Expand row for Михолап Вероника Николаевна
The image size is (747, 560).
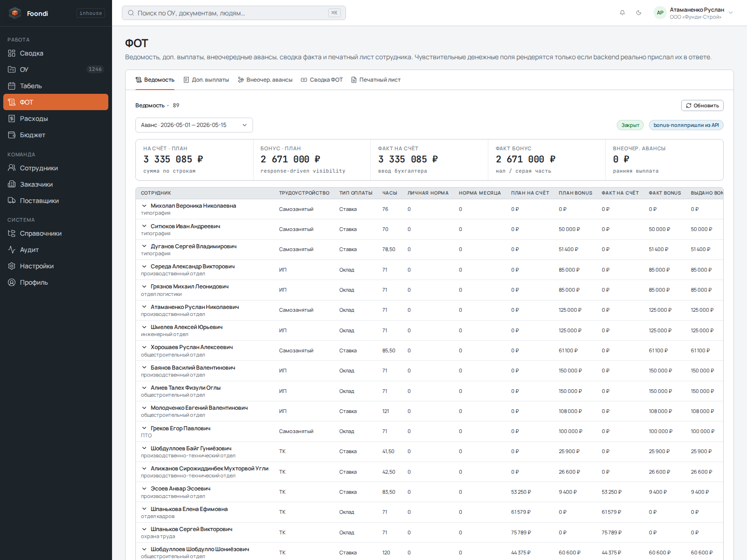(144, 205)
